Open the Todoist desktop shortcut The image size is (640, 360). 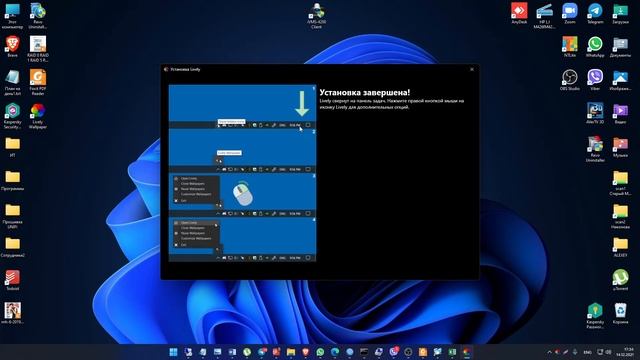12,280
